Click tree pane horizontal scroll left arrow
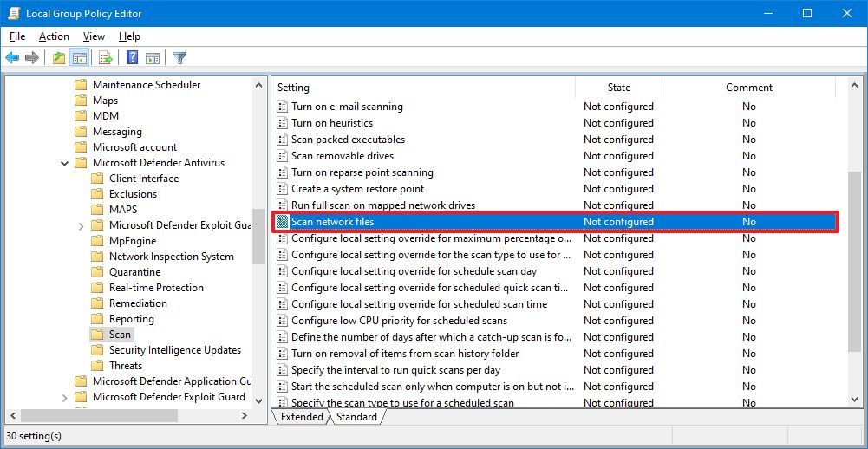 point(14,414)
